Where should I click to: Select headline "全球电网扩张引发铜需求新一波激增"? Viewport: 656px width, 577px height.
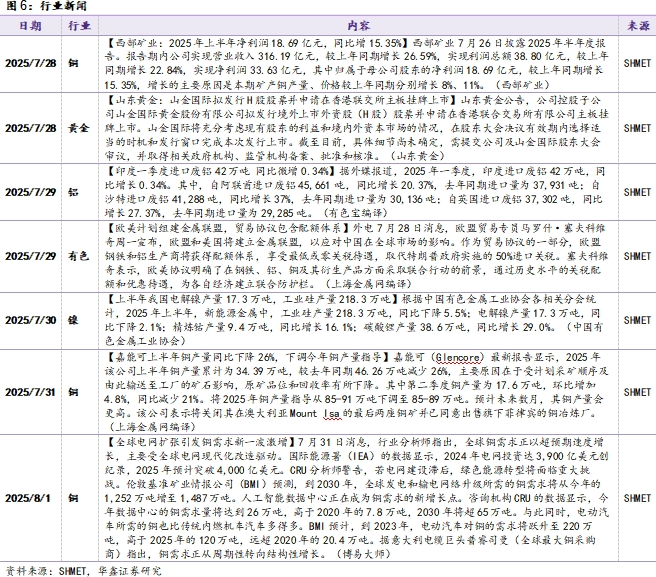click(x=200, y=442)
